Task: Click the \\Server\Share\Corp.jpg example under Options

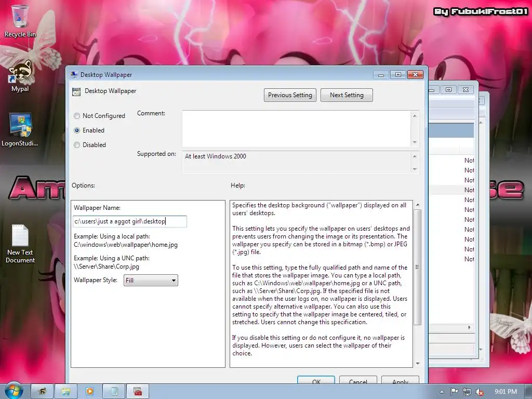Action: point(107,267)
